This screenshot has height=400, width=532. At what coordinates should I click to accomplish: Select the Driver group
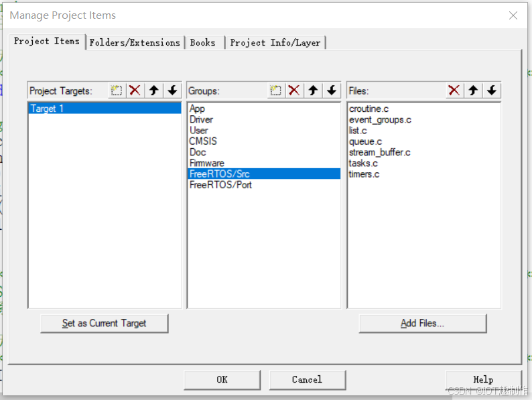pyautogui.click(x=263, y=119)
